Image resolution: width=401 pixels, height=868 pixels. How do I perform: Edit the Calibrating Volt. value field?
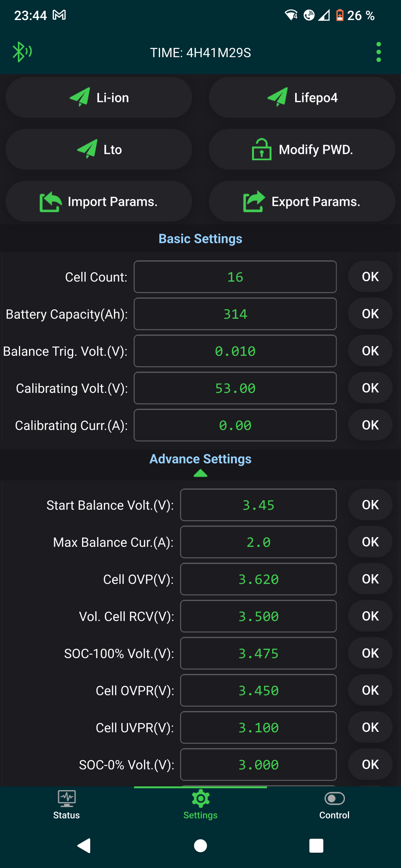click(235, 388)
